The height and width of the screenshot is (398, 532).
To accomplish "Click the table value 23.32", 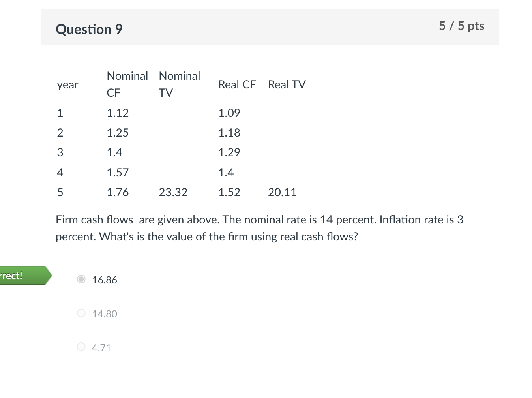I will pos(173,192).
